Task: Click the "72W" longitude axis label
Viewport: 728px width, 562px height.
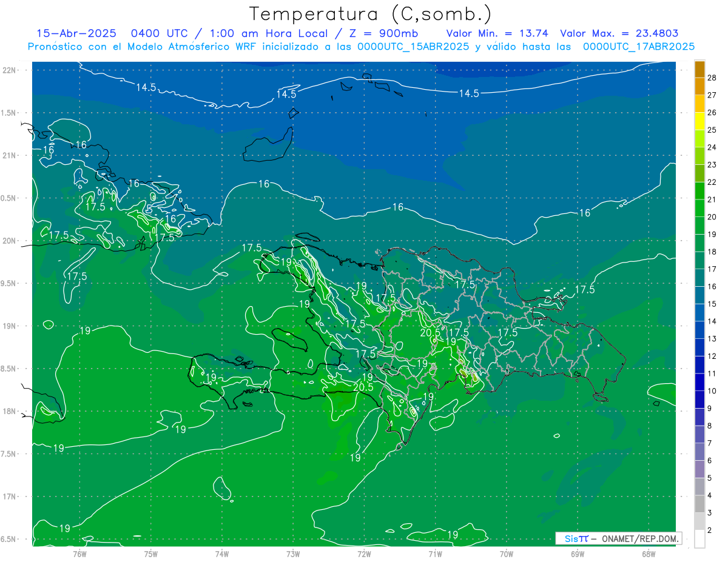Action: (364, 554)
